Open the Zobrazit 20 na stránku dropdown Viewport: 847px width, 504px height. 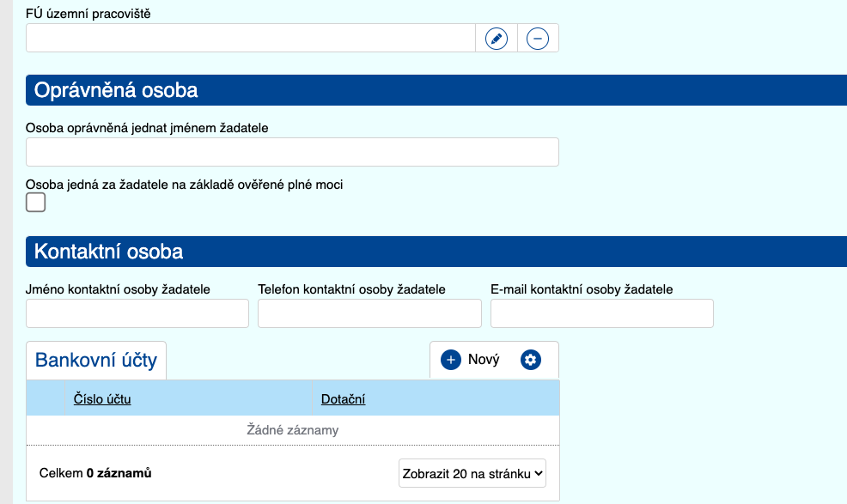pos(472,472)
